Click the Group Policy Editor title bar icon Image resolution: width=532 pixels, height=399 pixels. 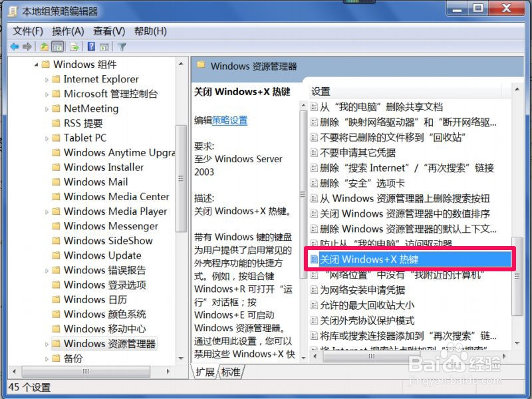coord(13,11)
